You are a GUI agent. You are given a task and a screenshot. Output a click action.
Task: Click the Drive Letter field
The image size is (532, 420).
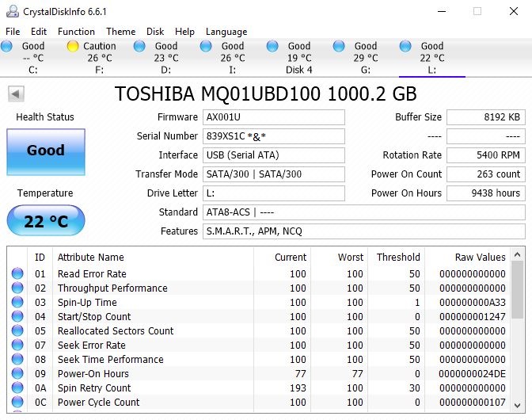click(274, 193)
